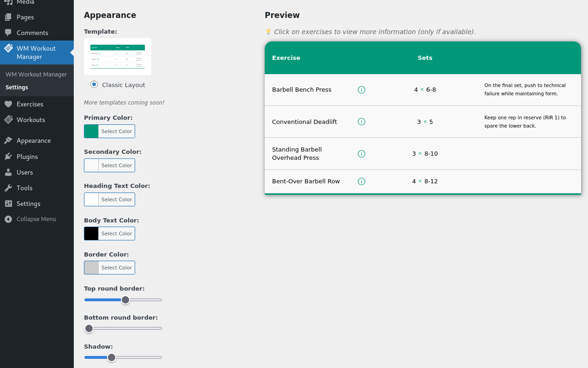Viewport: 588px width, 368px height.
Task: Click the Shadow slider handle
Action: click(x=112, y=357)
